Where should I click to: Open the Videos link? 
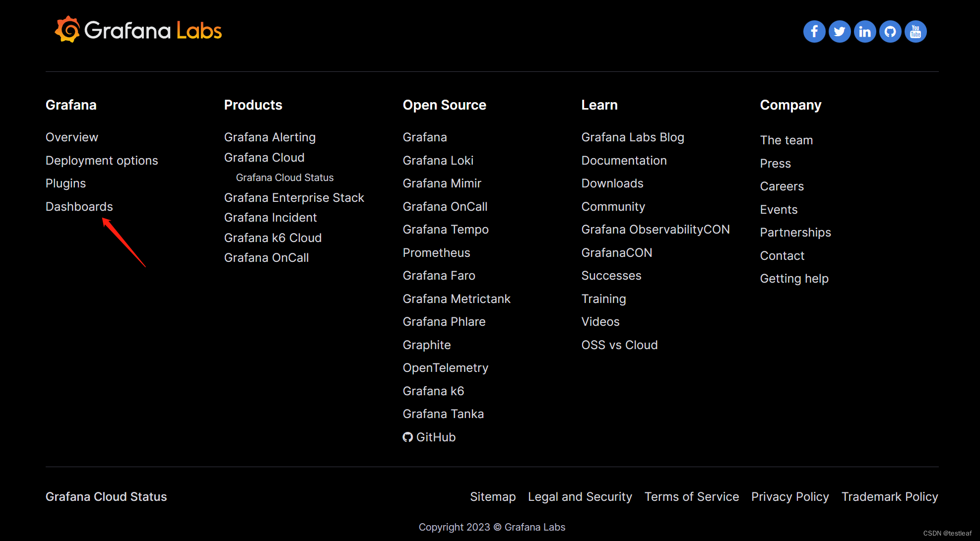tap(600, 321)
